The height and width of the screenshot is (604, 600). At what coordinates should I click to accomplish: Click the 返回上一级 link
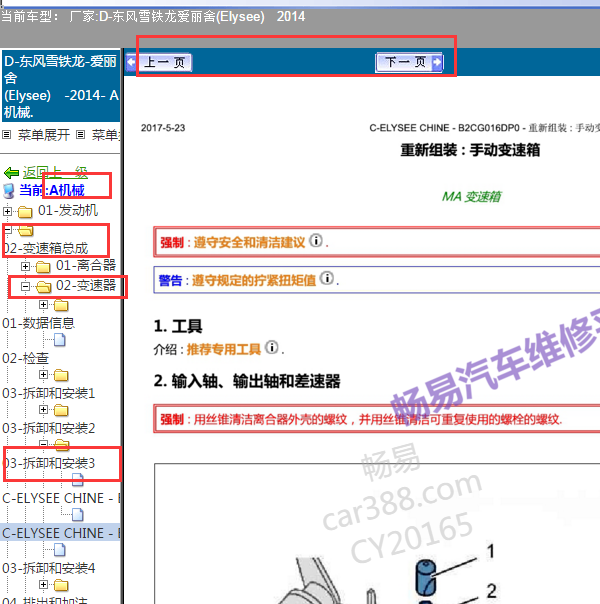tap(55, 172)
